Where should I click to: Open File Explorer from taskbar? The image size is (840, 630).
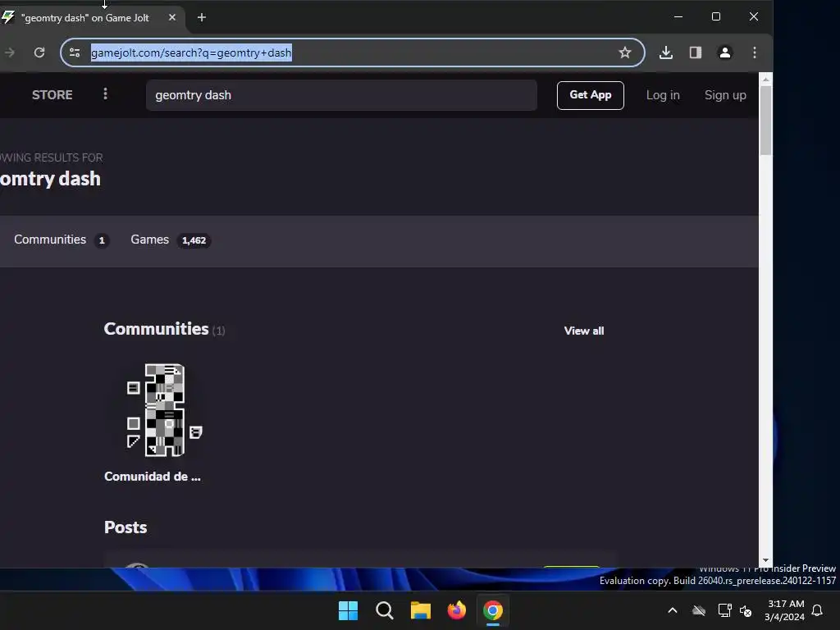(x=421, y=610)
